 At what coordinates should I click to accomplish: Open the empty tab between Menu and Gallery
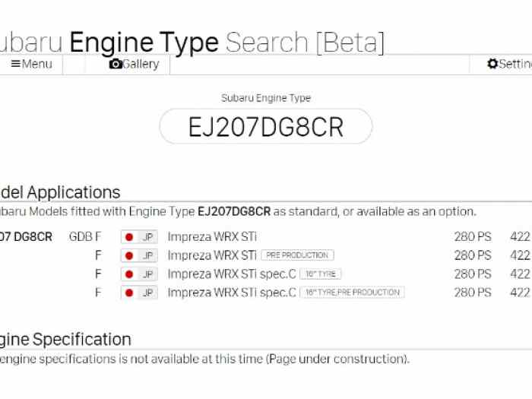74,64
